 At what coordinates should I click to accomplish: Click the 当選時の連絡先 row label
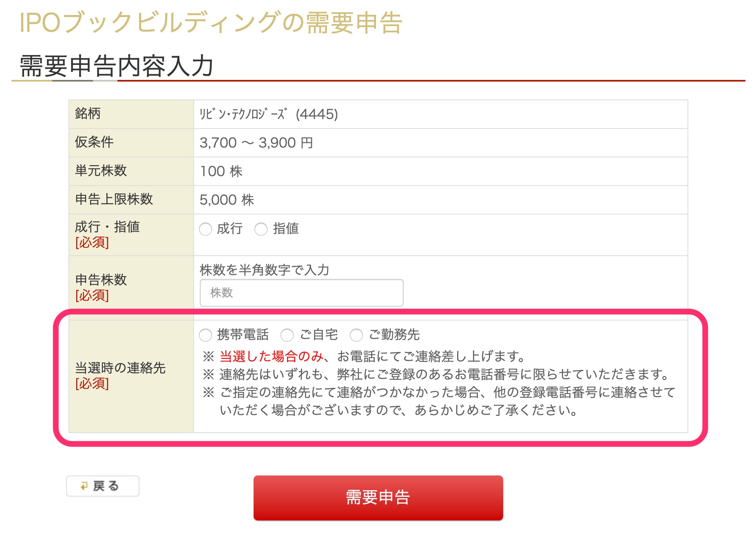120,368
